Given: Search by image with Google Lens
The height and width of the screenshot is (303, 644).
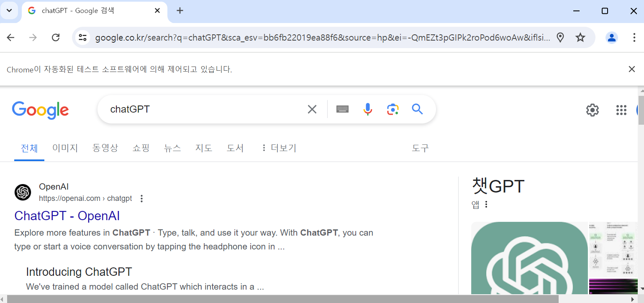Looking at the screenshot, I should click(x=393, y=109).
